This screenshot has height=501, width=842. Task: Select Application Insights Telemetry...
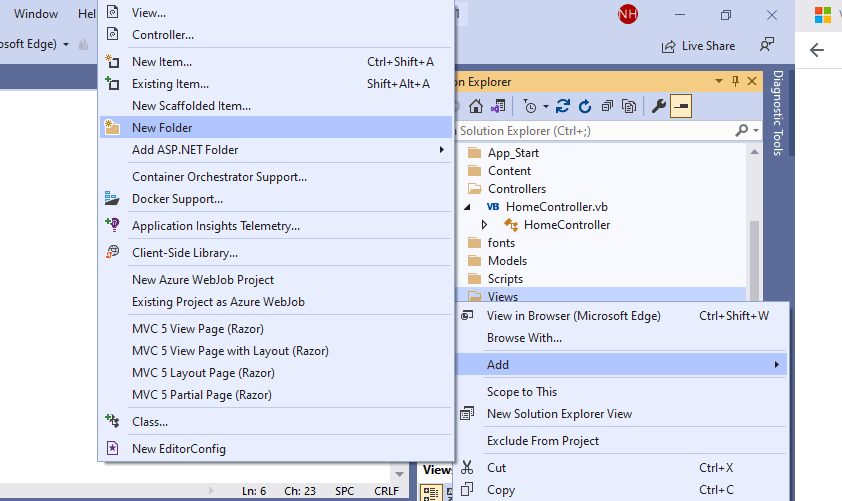pyautogui.click(x=275, y=226)
